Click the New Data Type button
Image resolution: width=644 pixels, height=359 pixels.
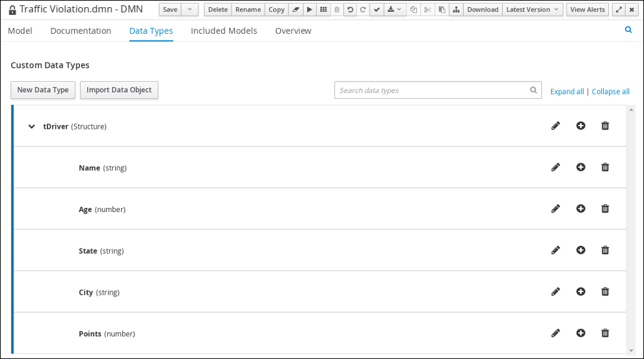(x=43, y=90)
